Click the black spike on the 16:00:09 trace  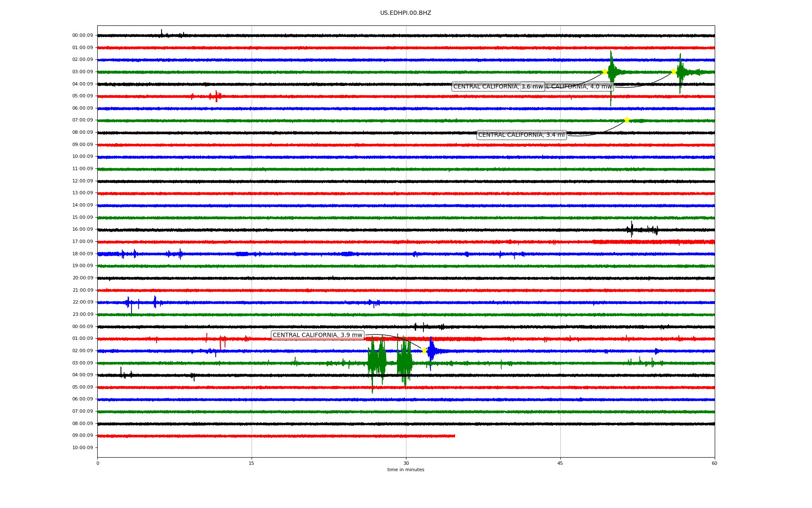[x=632, y=229]
